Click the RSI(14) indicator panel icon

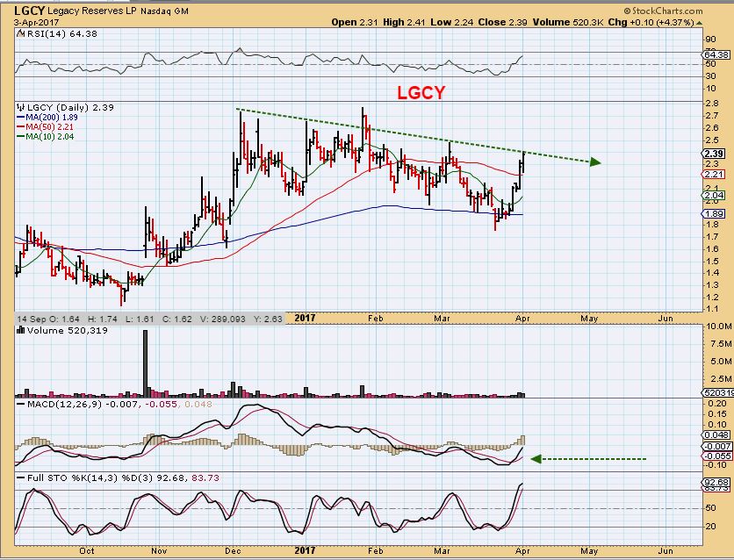click(x=20, y=33)
